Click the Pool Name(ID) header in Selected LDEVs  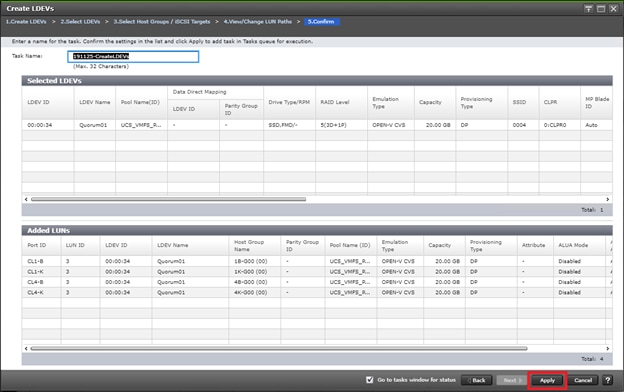141,102
